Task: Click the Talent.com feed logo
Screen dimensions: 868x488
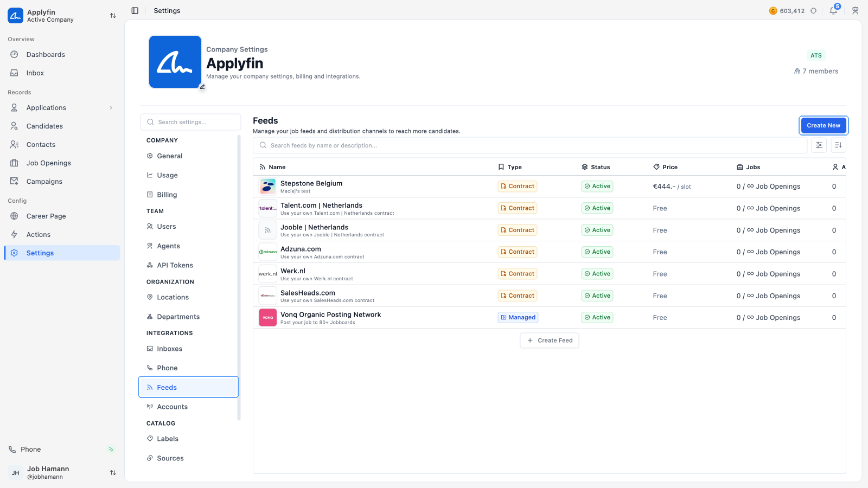Action: 268,208
